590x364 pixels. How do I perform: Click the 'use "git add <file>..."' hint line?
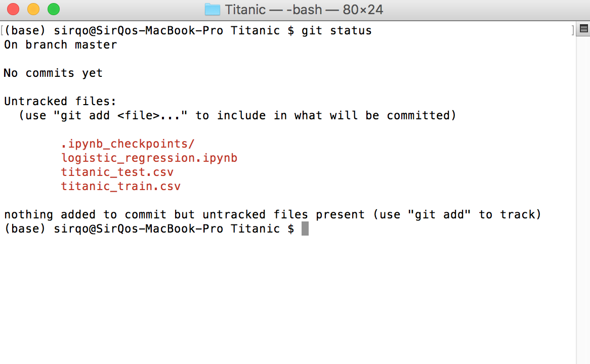pyautogui.click(x=238, y=115)
